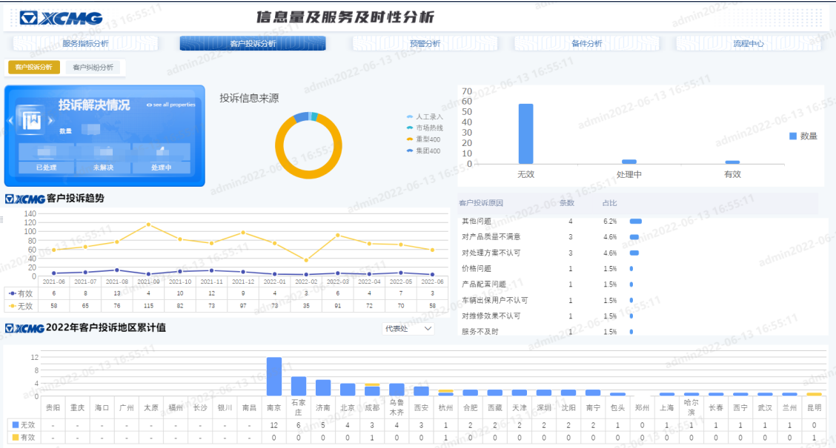
Task: Go to the 流程中心 tab
Action: click(749, 43)
